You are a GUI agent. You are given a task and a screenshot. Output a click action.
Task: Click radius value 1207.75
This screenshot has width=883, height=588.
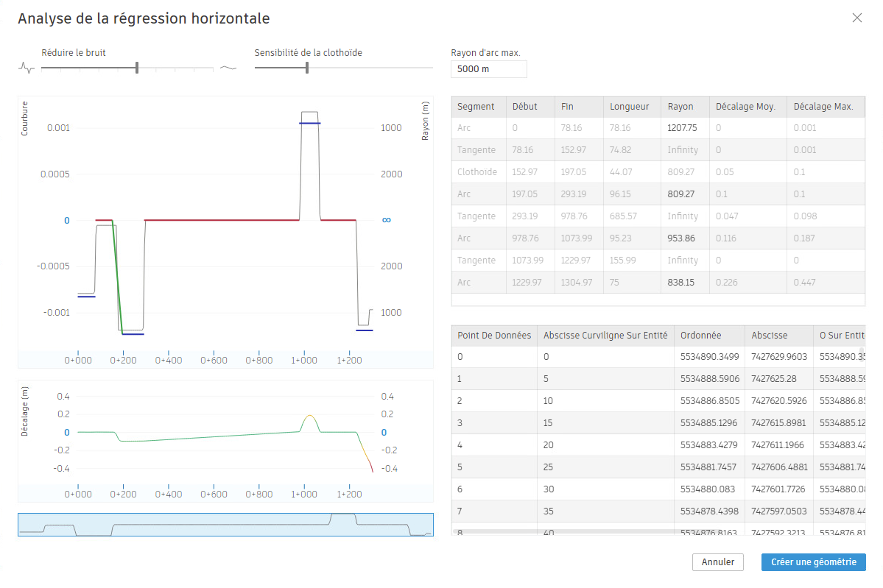point(682,128)
